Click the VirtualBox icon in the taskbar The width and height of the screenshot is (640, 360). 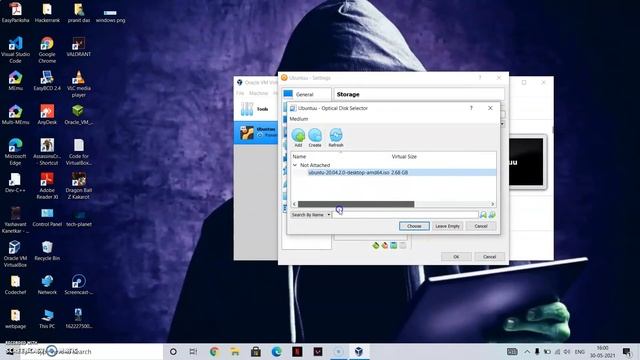[359, 351]
